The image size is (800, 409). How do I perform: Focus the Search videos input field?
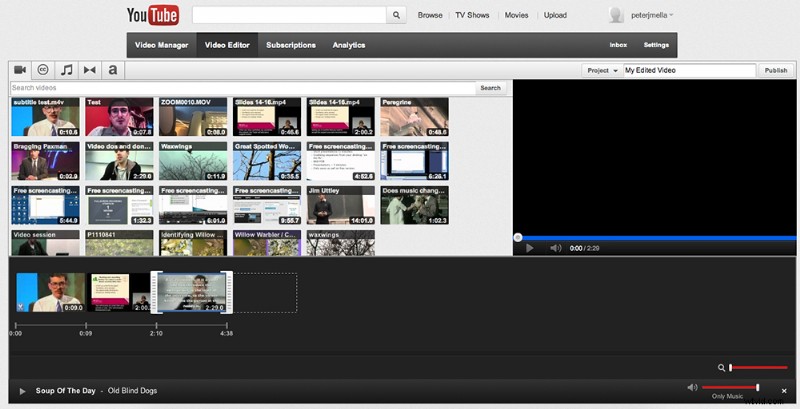(x=243, y=88)
